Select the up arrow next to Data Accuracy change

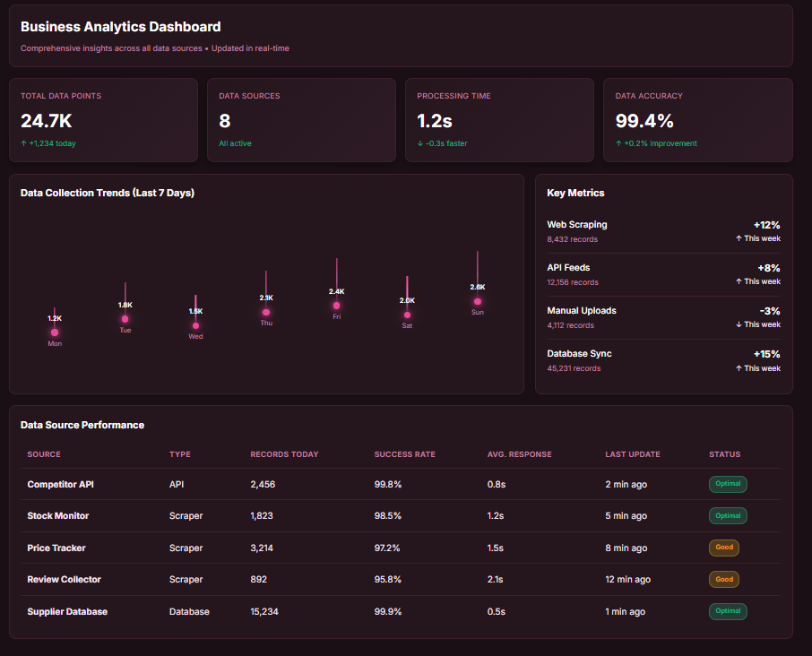point(618,142)
